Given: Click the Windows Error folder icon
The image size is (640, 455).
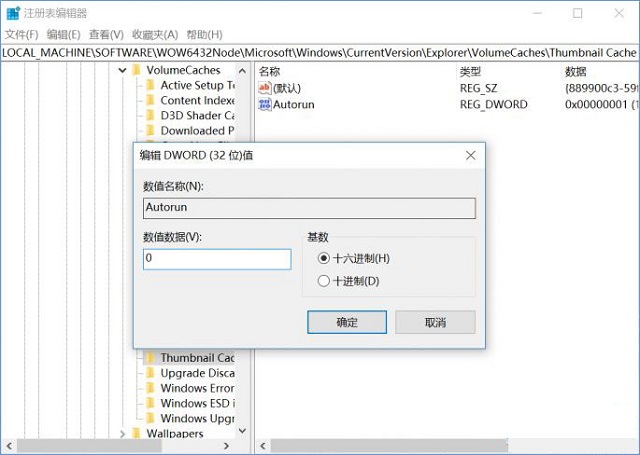Looking at the screenshot, I should click(x=151, y=388).
